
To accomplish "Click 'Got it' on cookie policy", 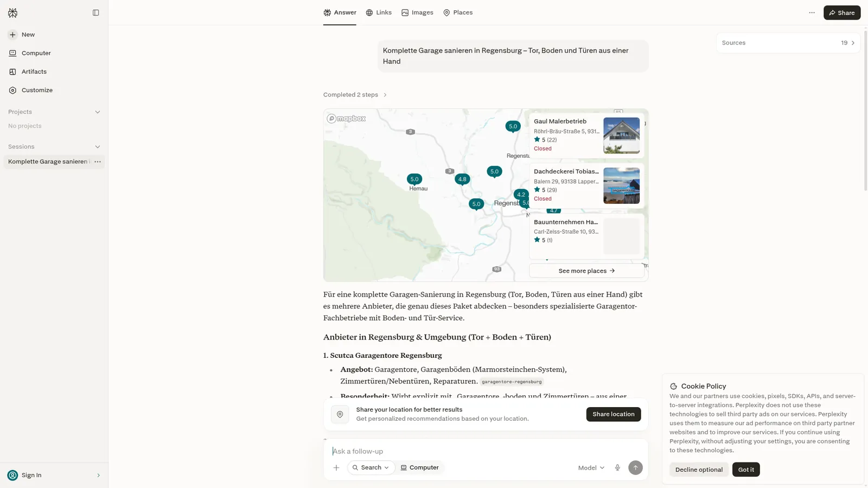I will [746, 470].
